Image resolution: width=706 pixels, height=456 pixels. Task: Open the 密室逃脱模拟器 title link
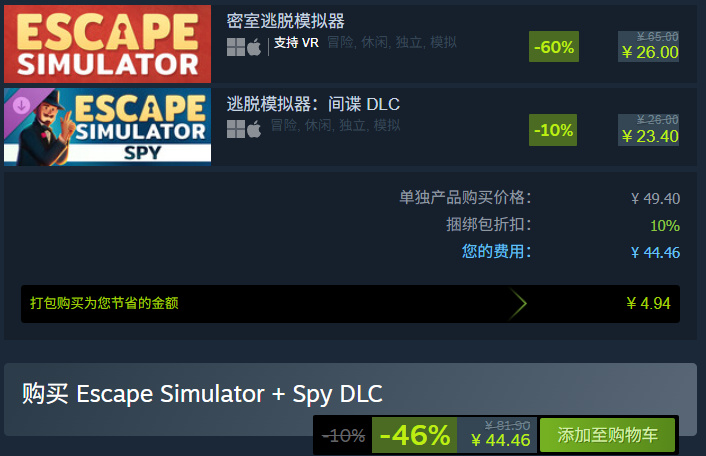coord(285,21)
